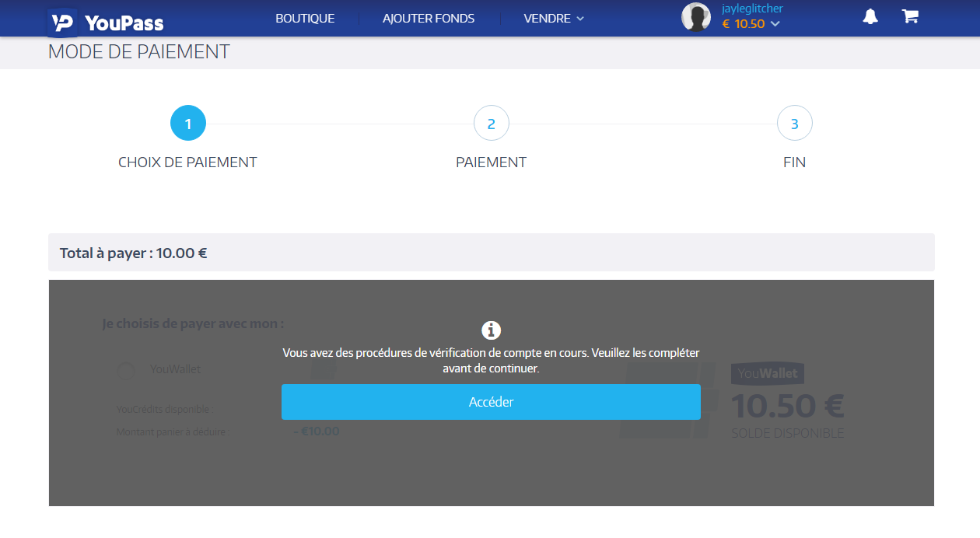Viewport: 980px width, 538px height.
Task: Click the info icon above verification message
Action: click(491, 330)
